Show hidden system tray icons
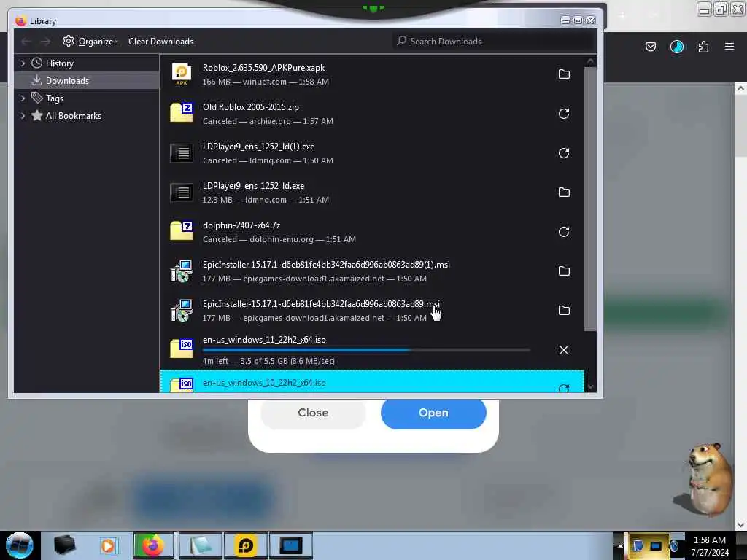This screenshot has width=747, height=560. [620, 545]
